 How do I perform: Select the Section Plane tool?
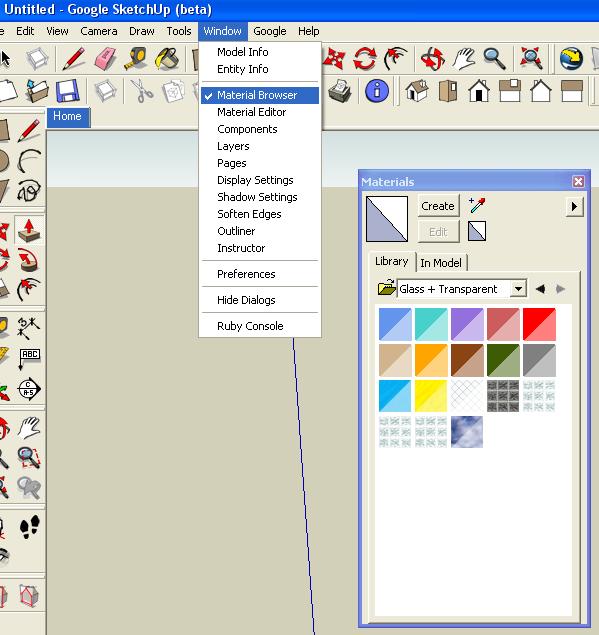tap(29, 389)
